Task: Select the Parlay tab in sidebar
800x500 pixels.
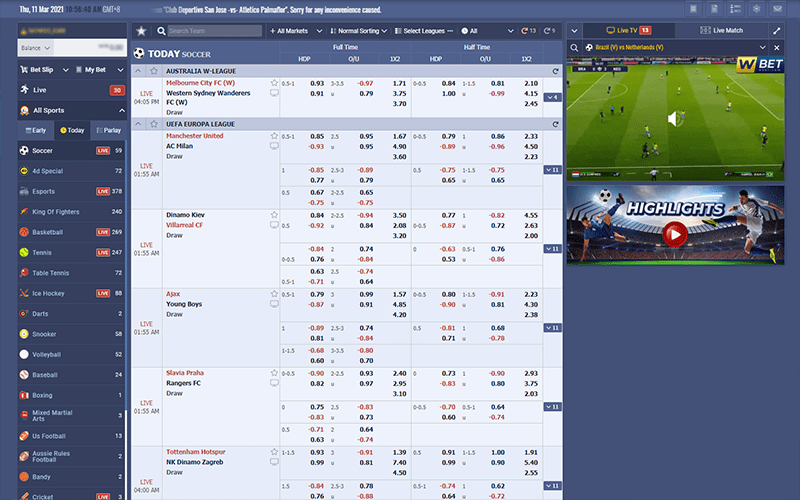Action: click(108, 130)
